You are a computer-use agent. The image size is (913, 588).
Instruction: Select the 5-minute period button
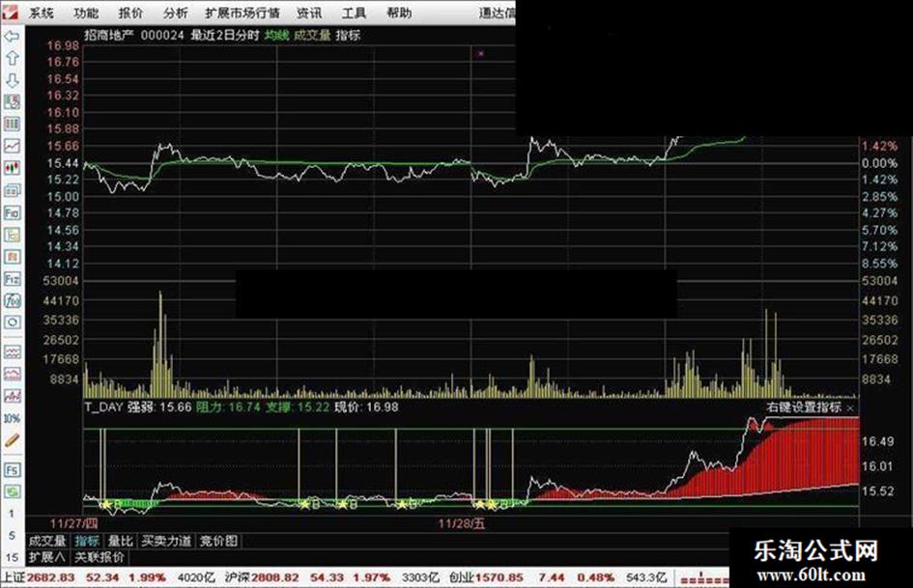click(12, 536)
